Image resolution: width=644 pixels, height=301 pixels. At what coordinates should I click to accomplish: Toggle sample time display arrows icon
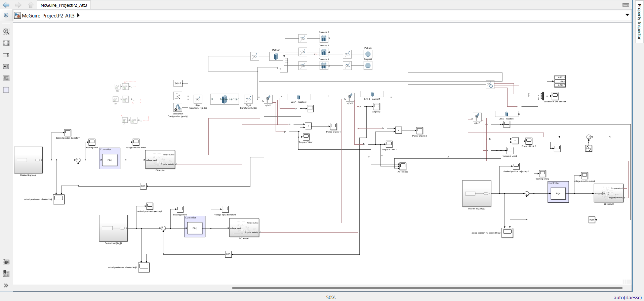point(6,55)
